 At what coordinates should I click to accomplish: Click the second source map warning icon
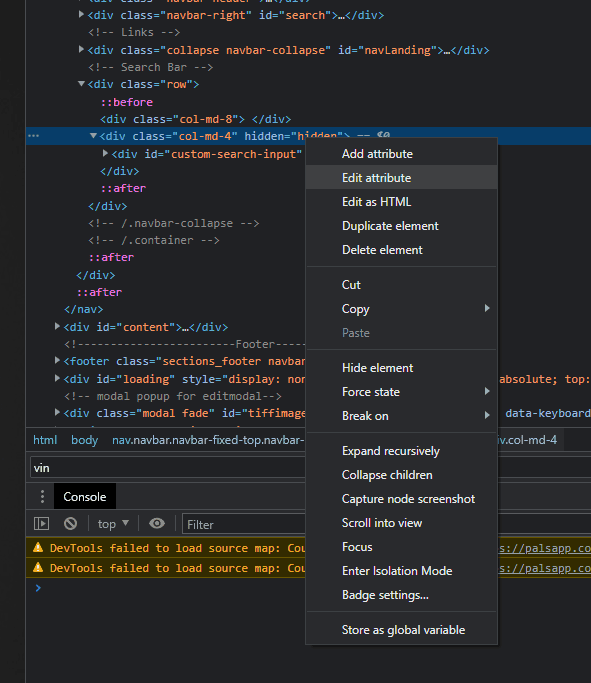tap(38, 567)
